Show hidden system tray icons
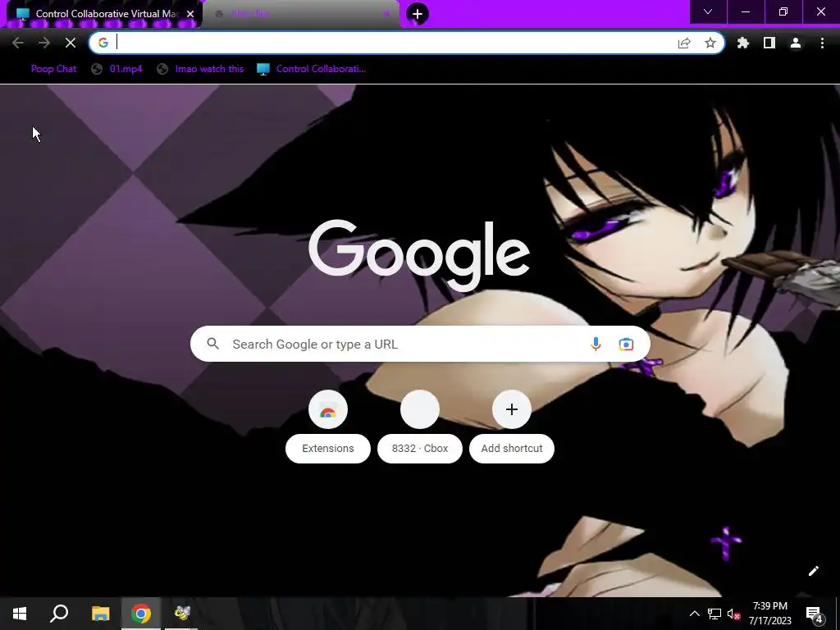This screenshot has height=630, width=840. (694, 614)
